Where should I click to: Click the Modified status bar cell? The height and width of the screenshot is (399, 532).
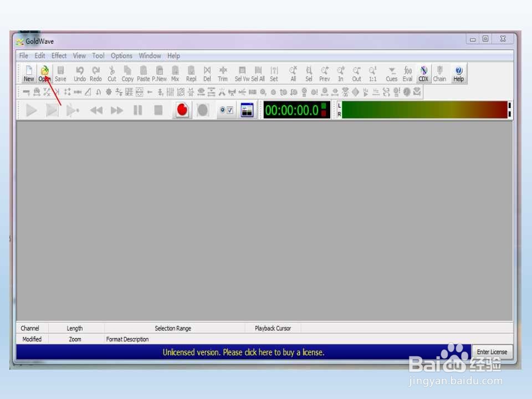click(32, 339)
